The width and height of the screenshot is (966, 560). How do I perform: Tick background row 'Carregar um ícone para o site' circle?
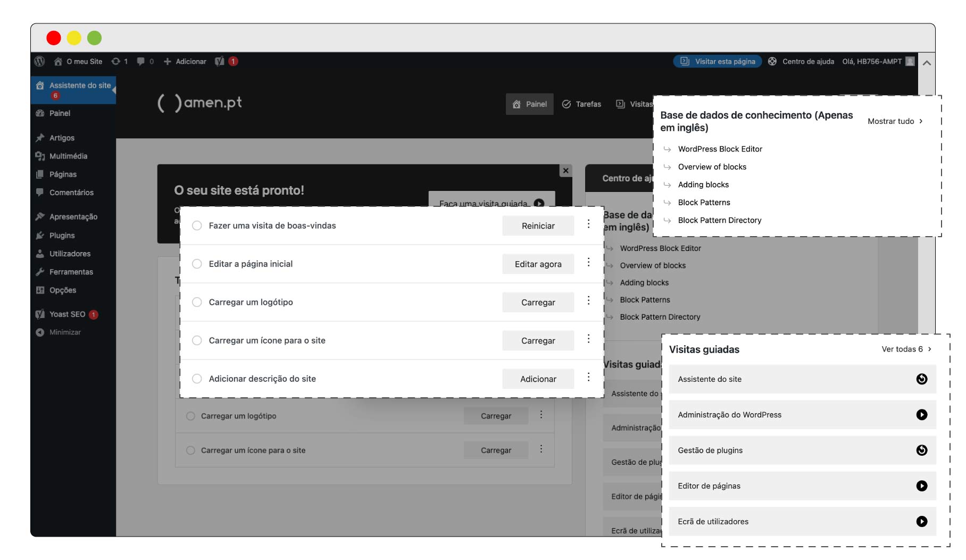coord(190,450)
